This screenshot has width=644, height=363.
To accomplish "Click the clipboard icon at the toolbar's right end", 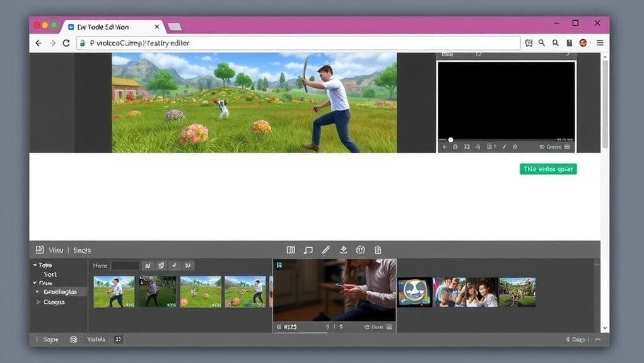I will coord(377,250).
